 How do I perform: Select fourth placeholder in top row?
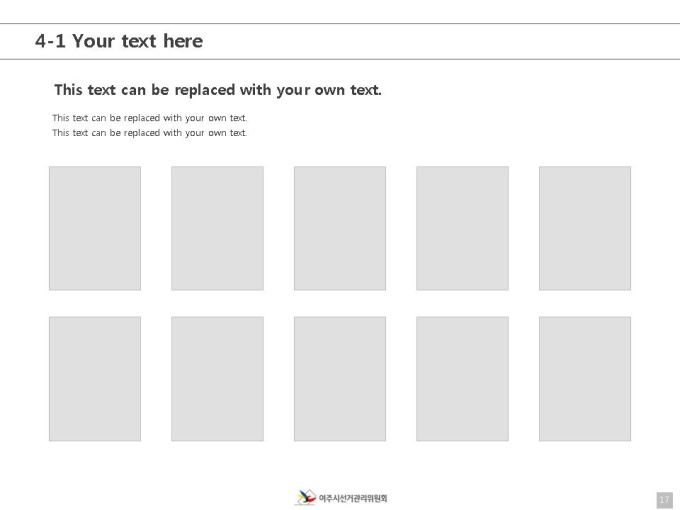(x=462, y=228)
